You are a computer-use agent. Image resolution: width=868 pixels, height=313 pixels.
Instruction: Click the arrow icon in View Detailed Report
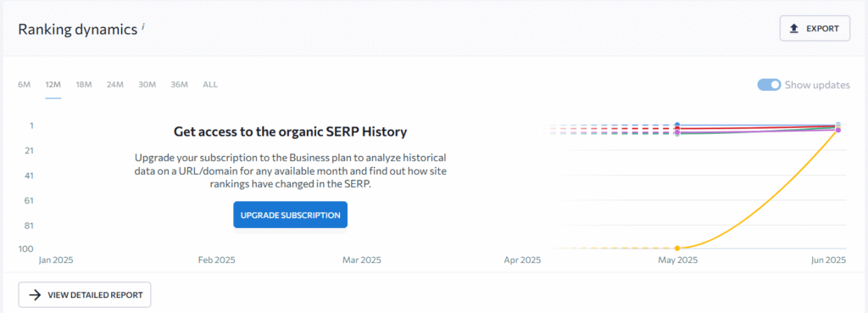click(35, 294)
